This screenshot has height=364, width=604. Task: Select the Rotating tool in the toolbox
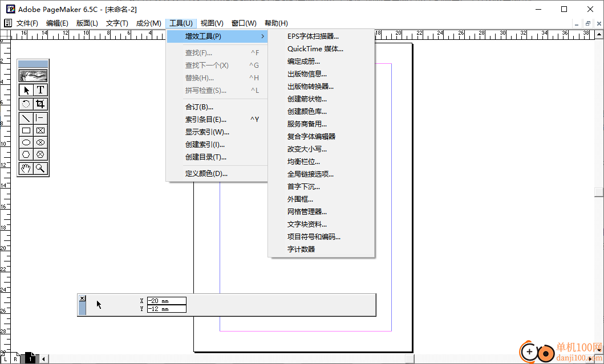[26, 104]
